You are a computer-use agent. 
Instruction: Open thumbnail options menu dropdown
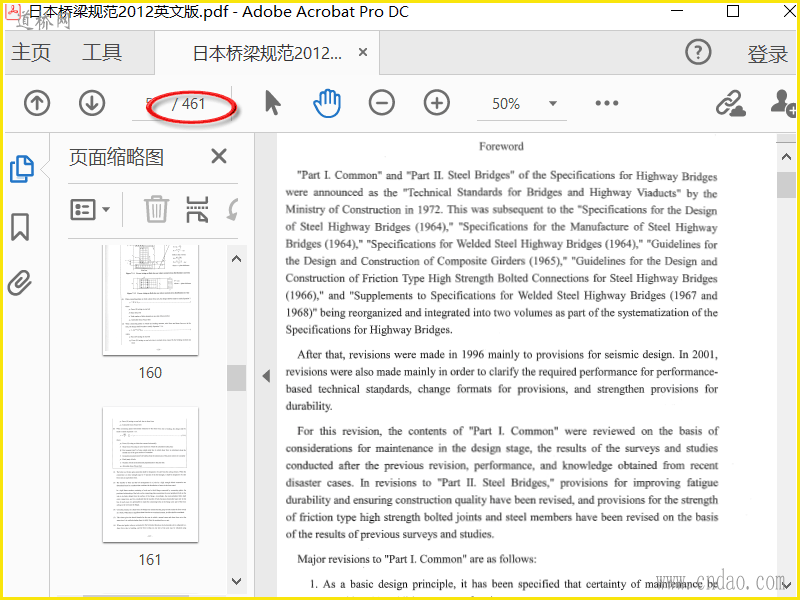pos(90,209)
